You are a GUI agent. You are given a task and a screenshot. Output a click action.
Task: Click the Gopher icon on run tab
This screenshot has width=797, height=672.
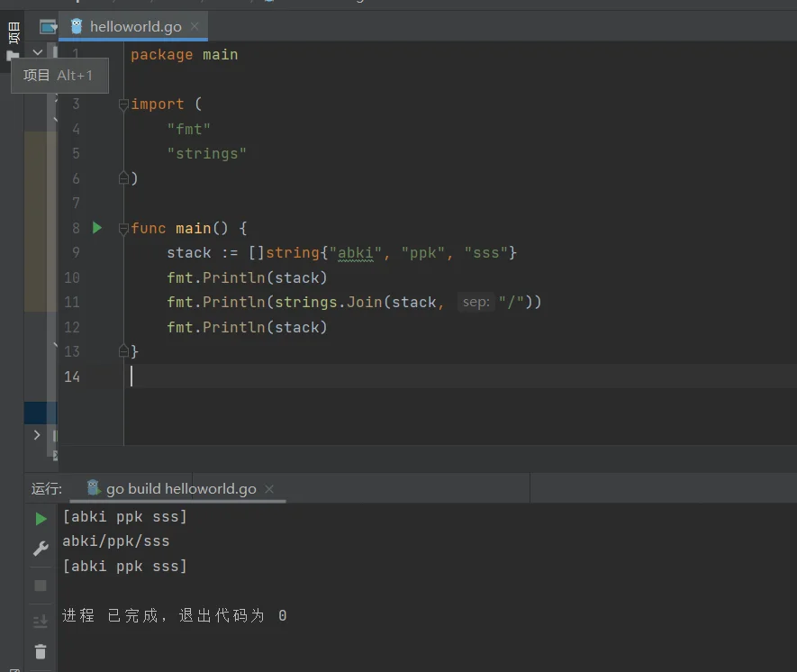pos(94,487)
